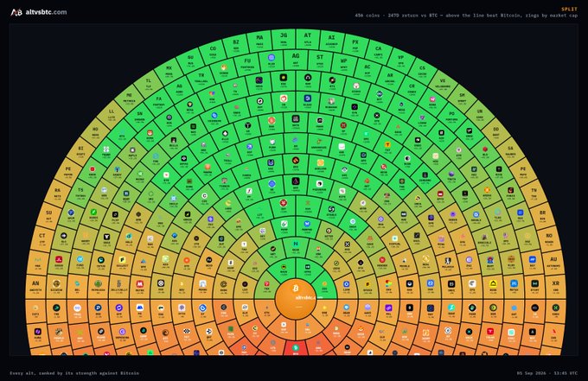
Task: Click the TR tile in the second ring
Action: pyautogui.click(x=201, y=77)
